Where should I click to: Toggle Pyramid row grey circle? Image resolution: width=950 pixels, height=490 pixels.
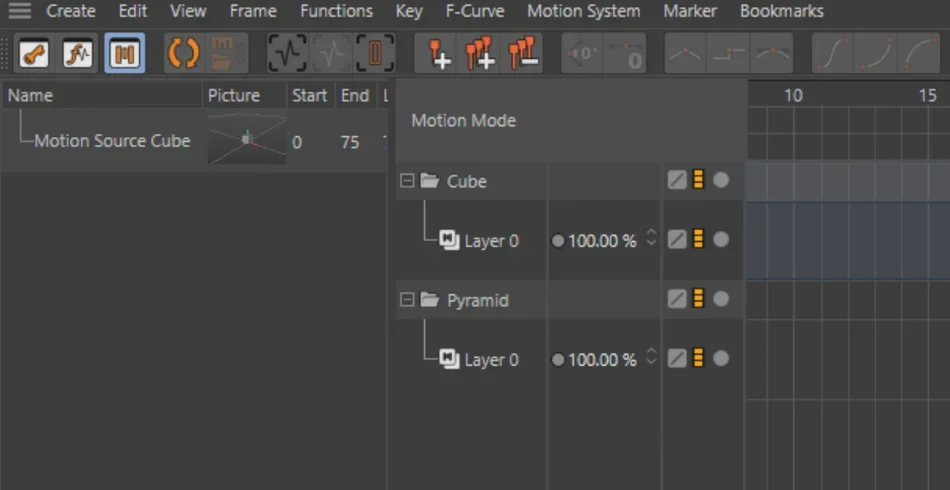click(720, 299)
